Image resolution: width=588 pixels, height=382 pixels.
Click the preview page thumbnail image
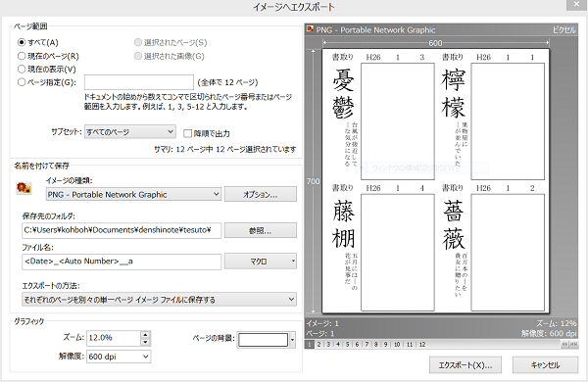tap(436, 181)
